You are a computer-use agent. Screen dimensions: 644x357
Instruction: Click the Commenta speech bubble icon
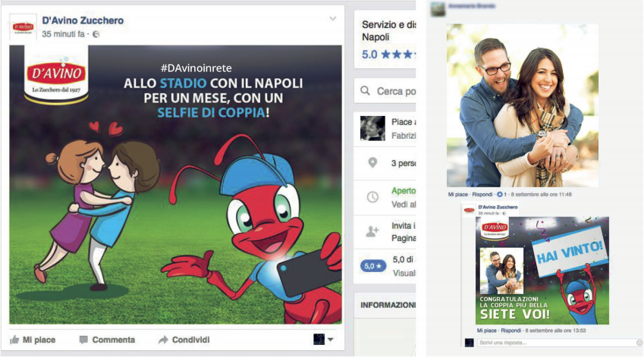point(83,340)
